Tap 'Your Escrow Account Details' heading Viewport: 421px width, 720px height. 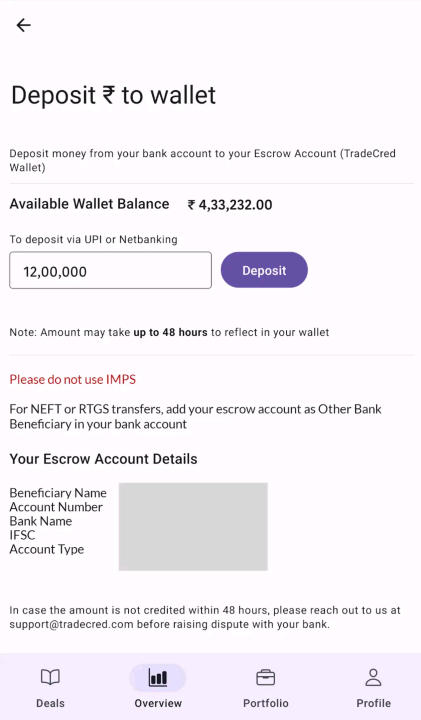point(103,459)
